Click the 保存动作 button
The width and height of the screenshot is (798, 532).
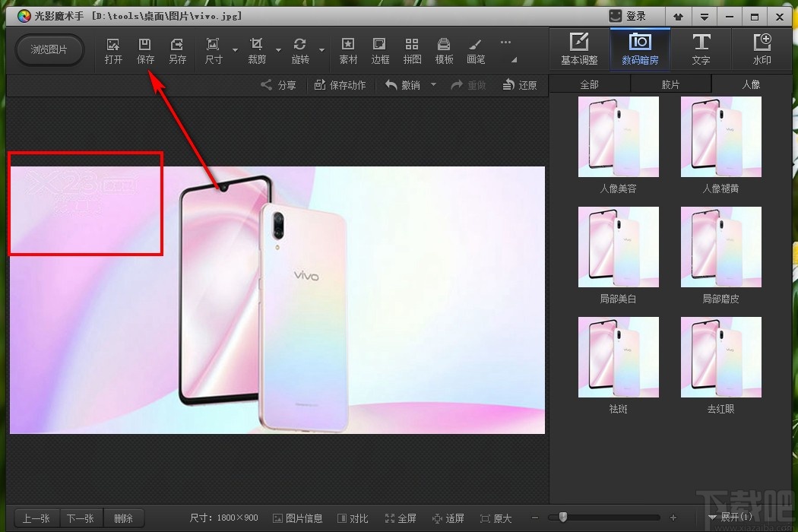[340, 85]
